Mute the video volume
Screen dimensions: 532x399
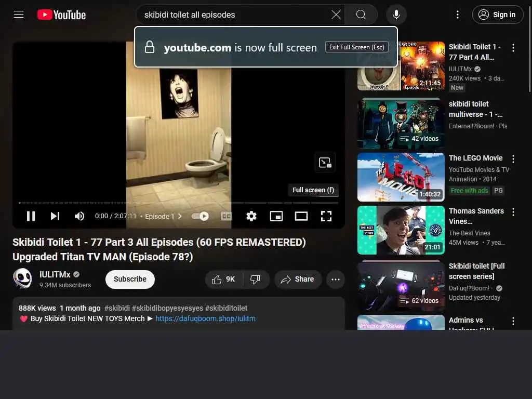[79, 216]
